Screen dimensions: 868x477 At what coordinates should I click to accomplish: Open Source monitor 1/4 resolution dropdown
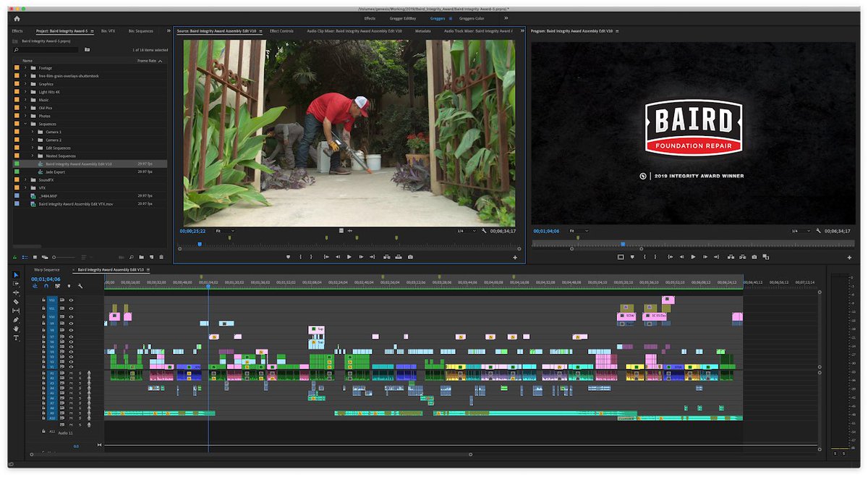coord(465,231)
